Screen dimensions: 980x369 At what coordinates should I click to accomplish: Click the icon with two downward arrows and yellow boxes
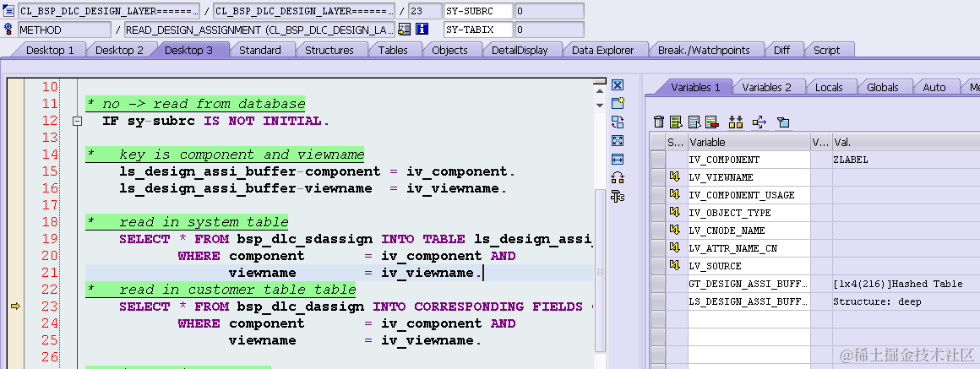coord(736,122)
